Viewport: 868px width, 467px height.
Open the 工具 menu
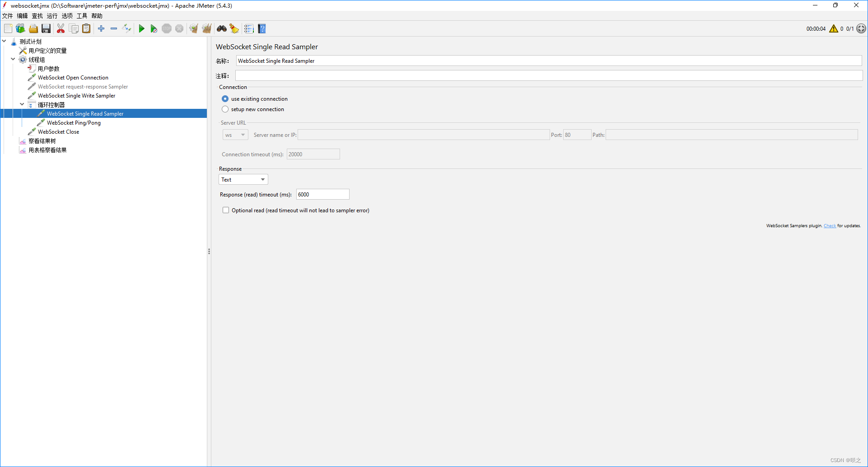pos(81,15)
